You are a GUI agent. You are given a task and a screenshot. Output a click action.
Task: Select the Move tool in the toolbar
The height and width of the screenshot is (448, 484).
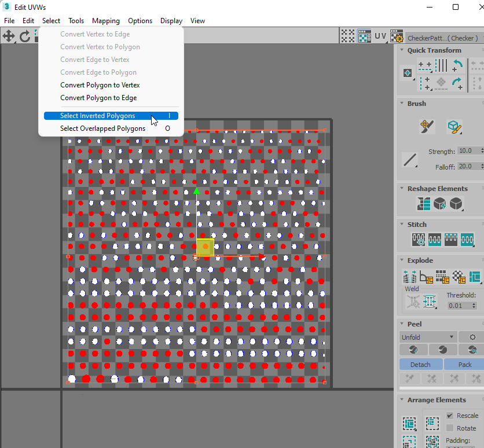[9, 36]
